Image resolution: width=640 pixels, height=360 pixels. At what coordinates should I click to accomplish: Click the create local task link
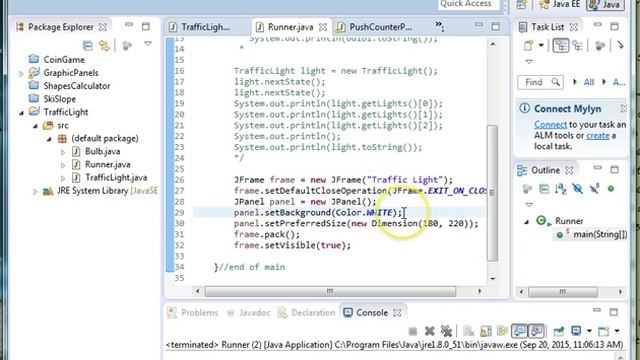tap(598, 136)
